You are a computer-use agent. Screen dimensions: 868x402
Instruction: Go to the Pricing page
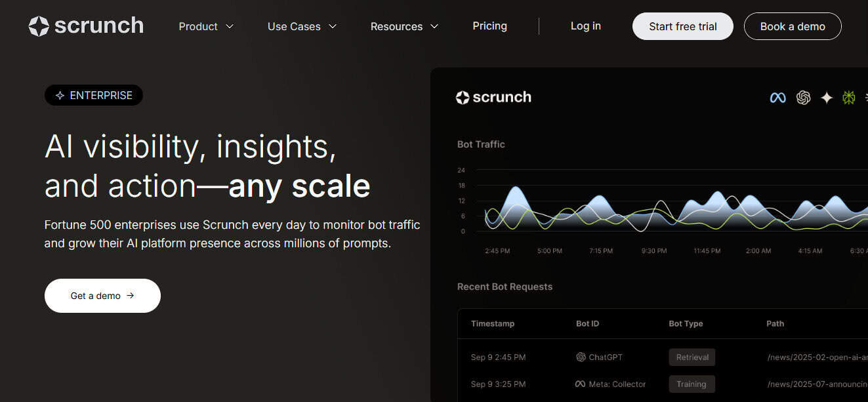[x=489, y=26]
